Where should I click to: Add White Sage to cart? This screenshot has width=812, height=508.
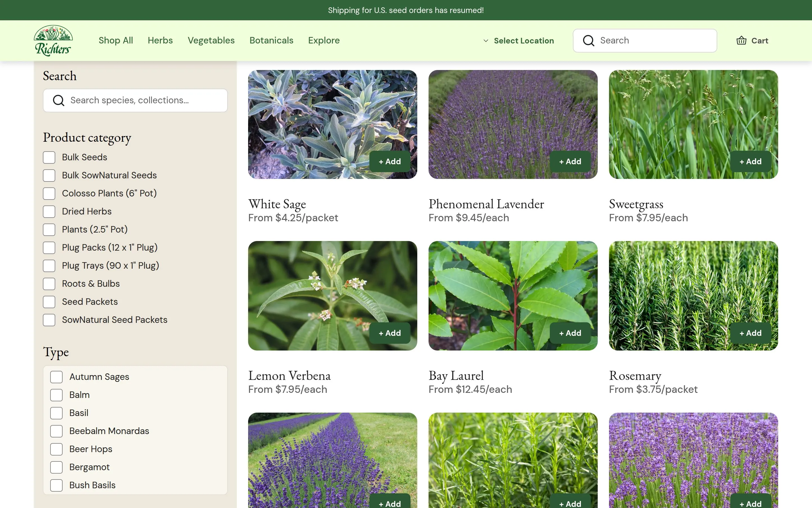point(390,162)
